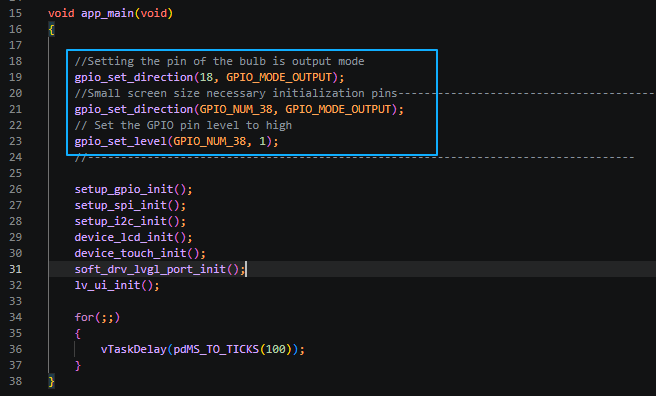Click the device_lcd_init call

[x=133, y=238]
